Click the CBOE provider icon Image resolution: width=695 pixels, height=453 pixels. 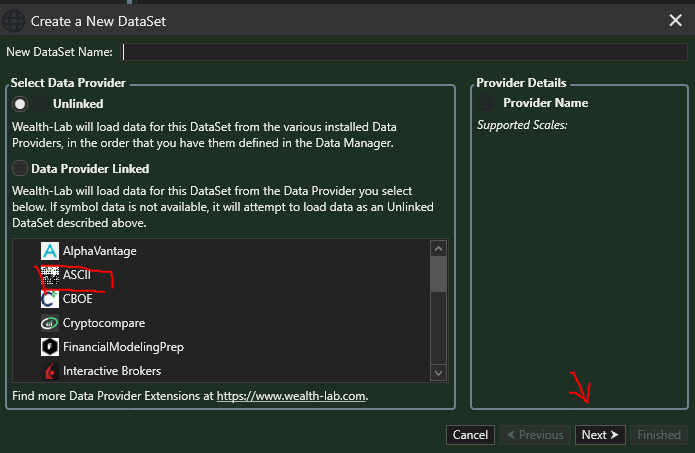point(49,298)
